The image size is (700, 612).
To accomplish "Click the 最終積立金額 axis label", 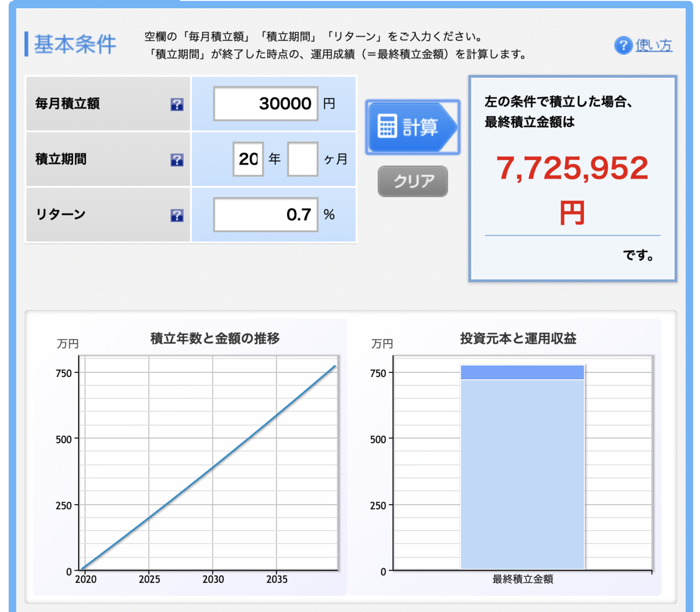I will (523, 579).
